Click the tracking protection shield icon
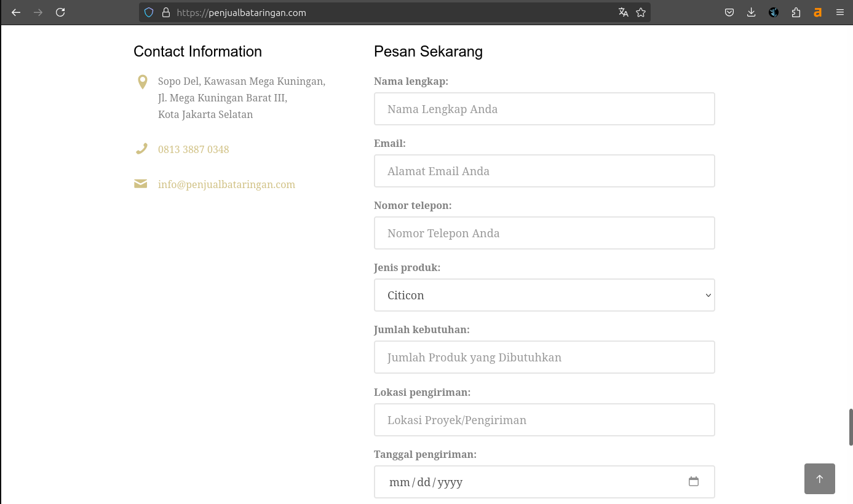The image size is (853, 504). click(x=149, y=12)
